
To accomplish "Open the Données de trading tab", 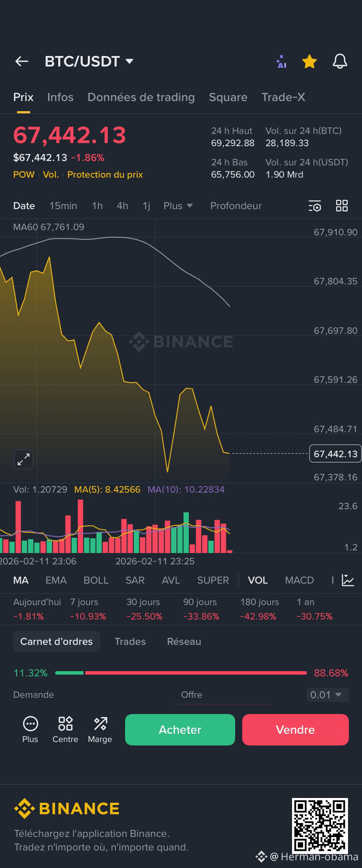I will click(x=141, y=97).
